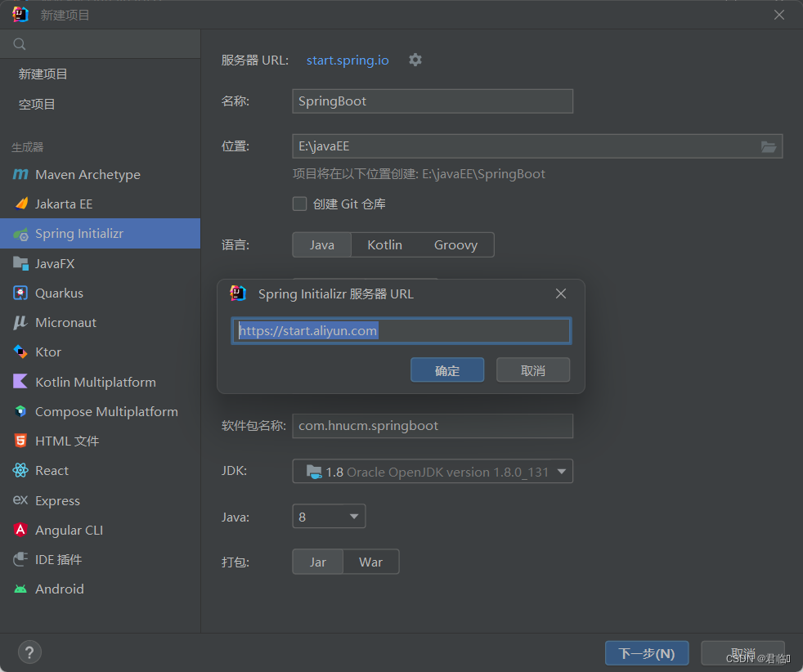
Task: Select the HTML 文件 generator entry
Action: [x=100, y=441]
